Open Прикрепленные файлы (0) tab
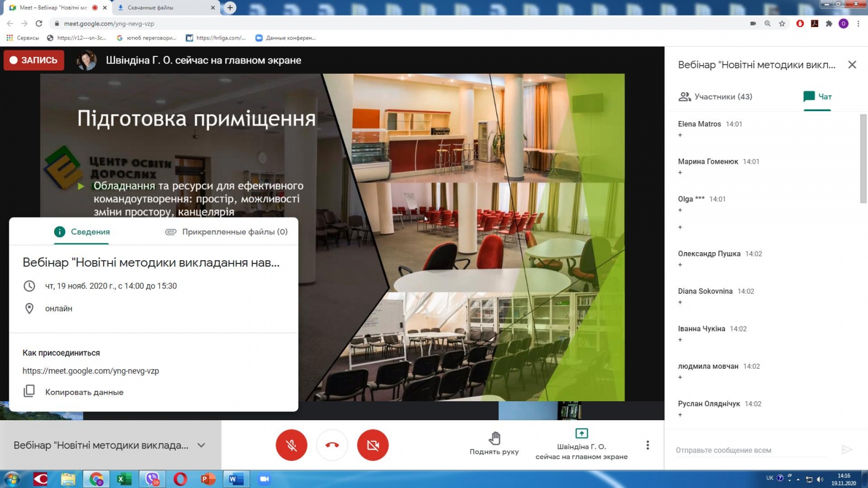Image resolution: width=868 pixels, height=488 pixels. click(x=226, y=232)
